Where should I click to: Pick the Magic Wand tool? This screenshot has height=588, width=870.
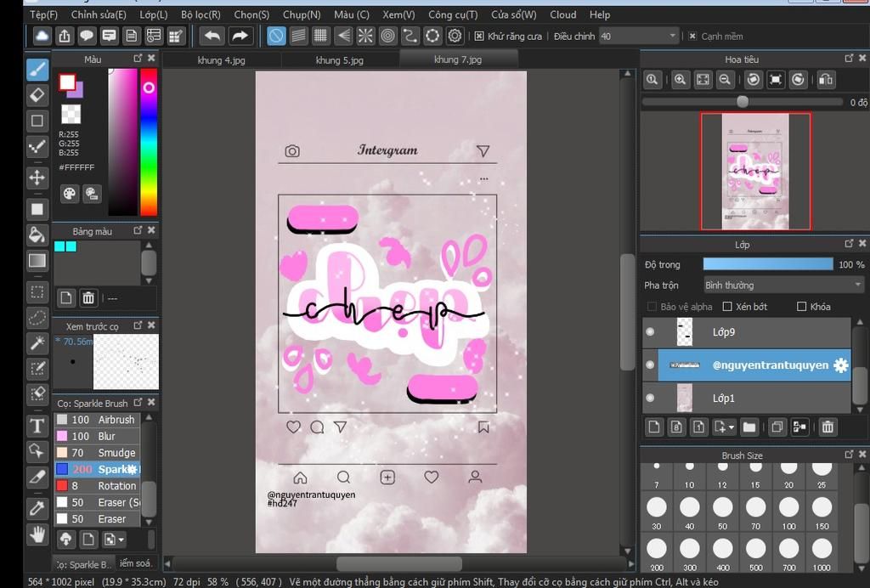[x=37, y=343]
